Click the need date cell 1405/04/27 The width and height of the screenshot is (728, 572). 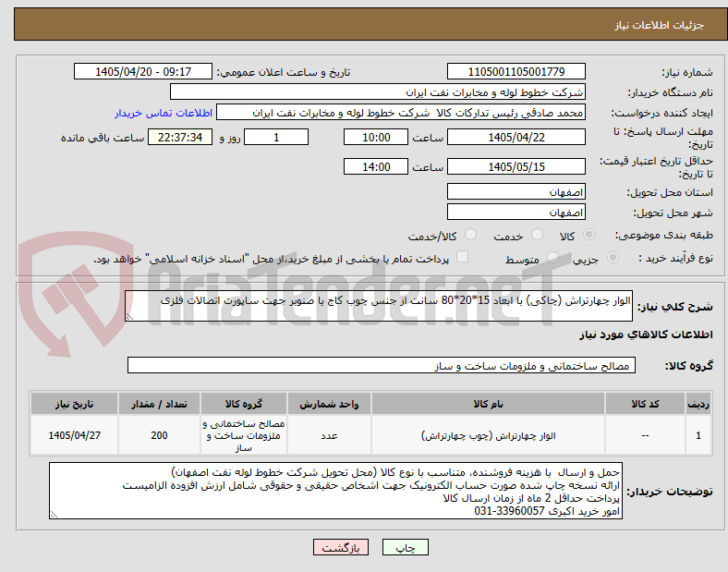(x=74, y=435)
